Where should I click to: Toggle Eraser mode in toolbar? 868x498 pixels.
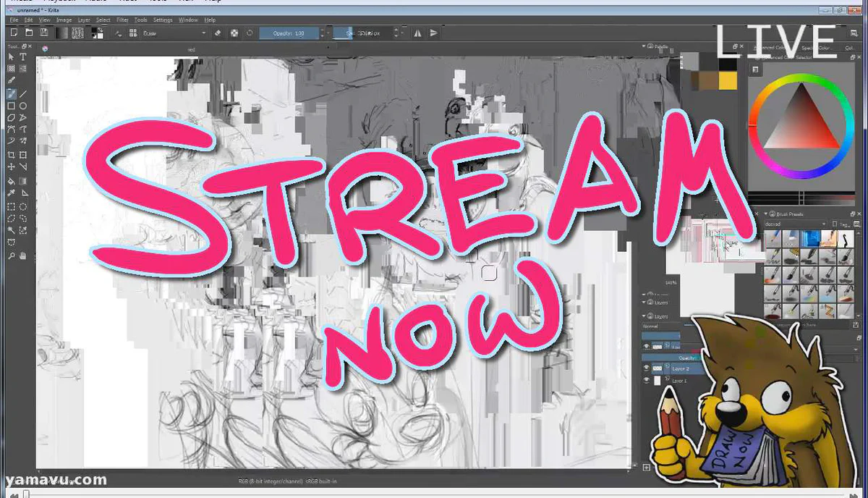point(218,33)
